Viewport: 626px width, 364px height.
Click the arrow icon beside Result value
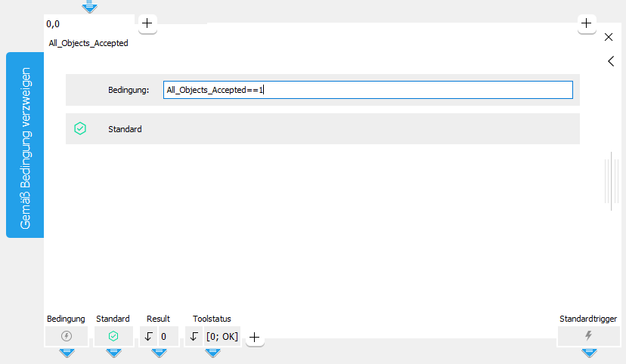coord(149,336)
